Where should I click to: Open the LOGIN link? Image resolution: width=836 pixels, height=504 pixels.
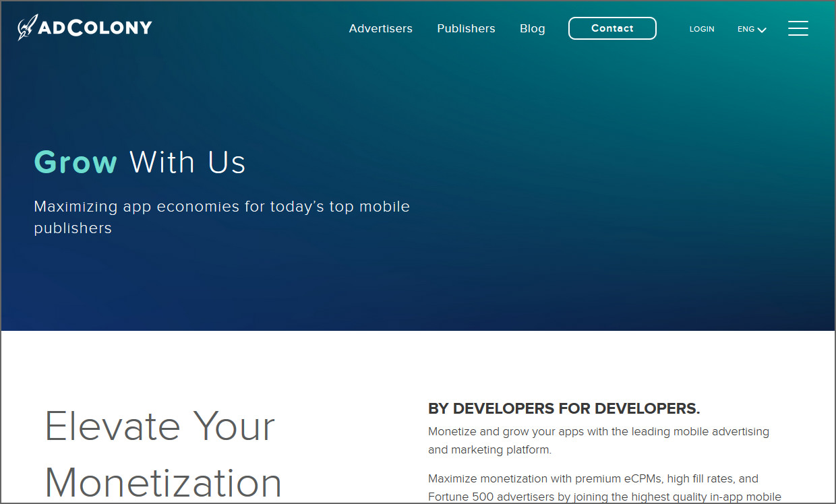click(702, 29)
